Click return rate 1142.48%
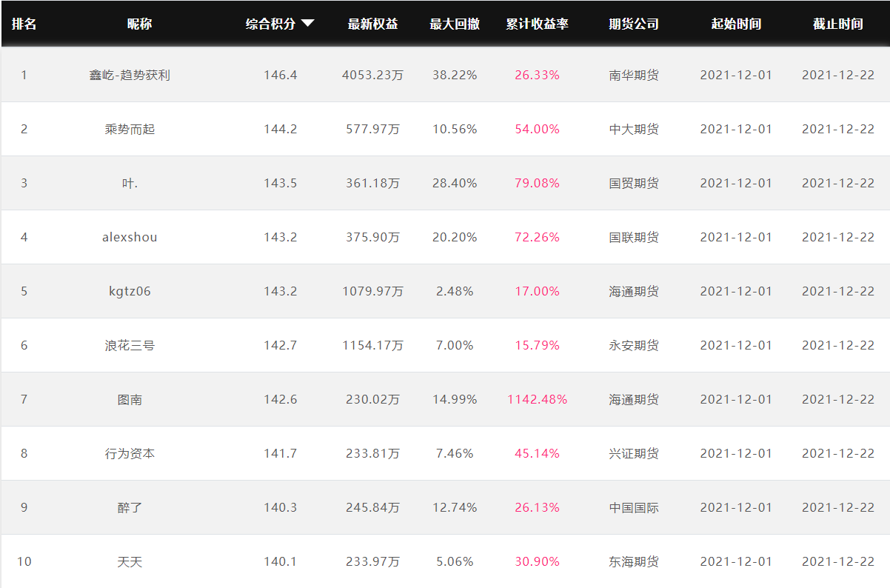 pyautogui.click(x=538, y=399)
